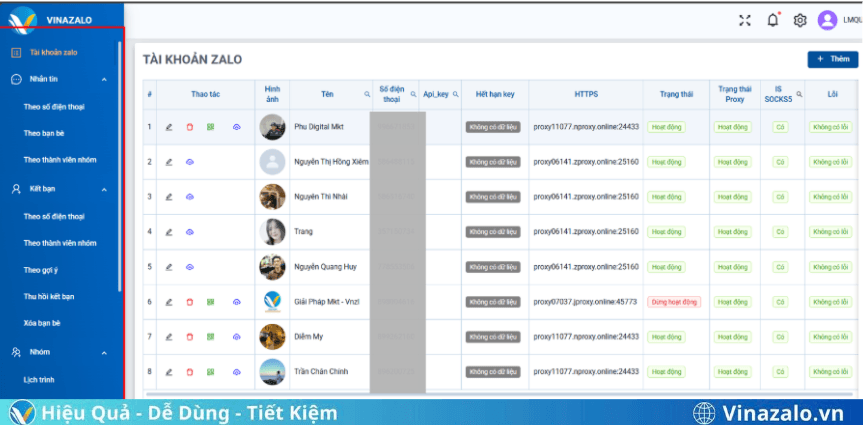Click the Thêm button to add account

tap(833, 59)
